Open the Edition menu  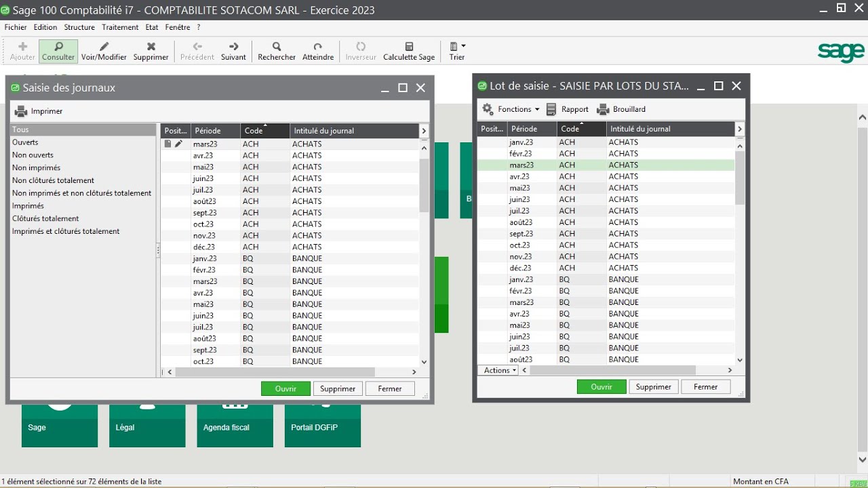coord(45,27)
